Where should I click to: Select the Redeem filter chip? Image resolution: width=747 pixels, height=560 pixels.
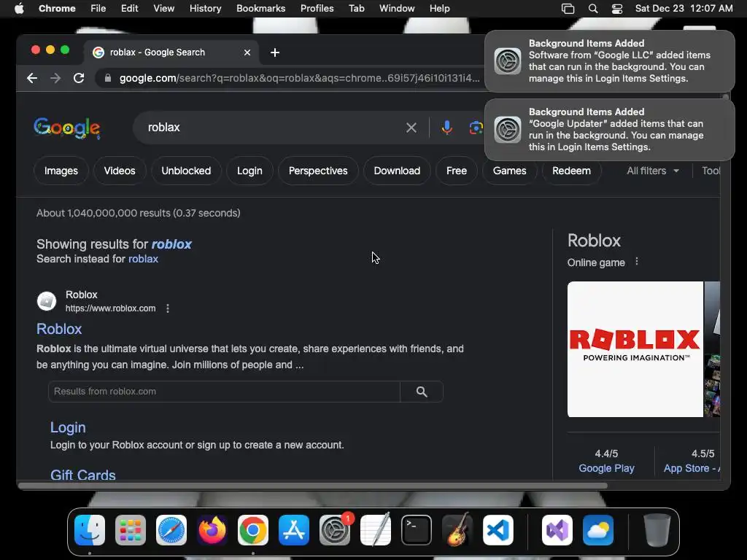click(x=571, y=171)
